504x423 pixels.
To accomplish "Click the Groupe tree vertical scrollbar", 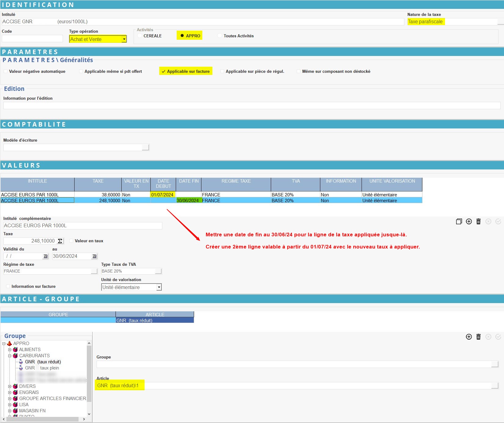I will click(x=89, y=379).
